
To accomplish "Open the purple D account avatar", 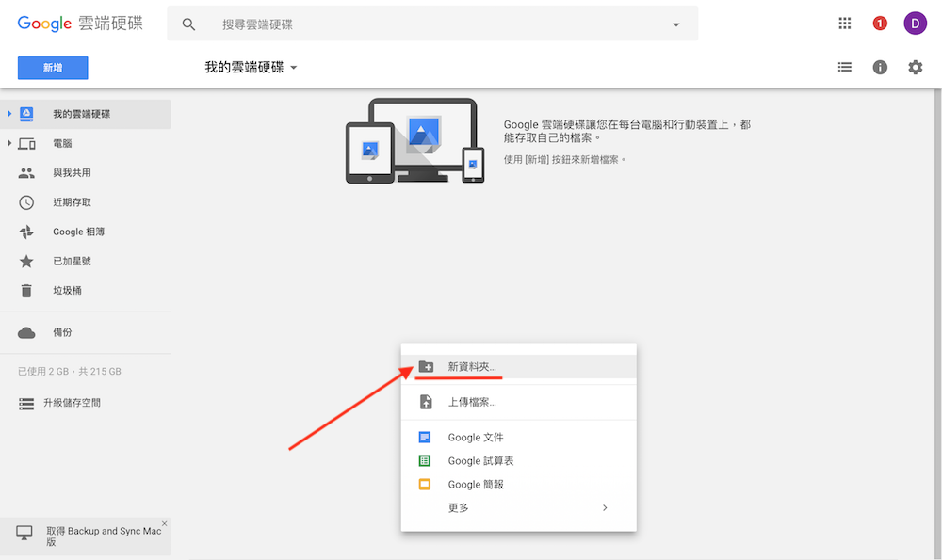I will pos(915,24).
